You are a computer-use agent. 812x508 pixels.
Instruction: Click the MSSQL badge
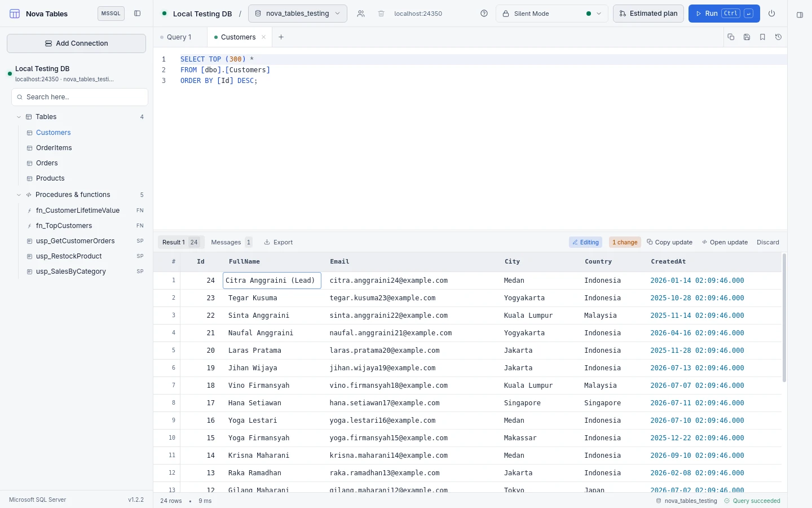coord(111,14)
